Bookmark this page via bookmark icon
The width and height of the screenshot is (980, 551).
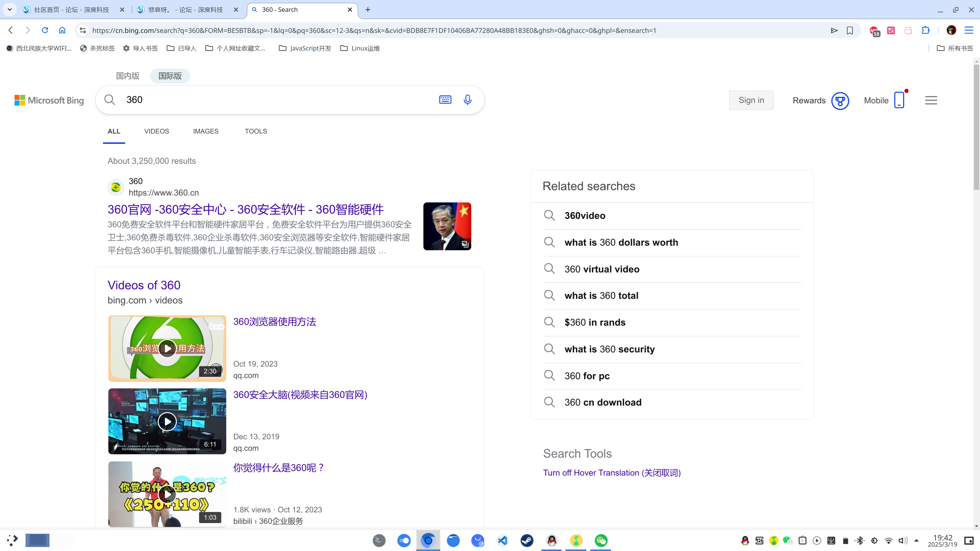coord(850,30)
